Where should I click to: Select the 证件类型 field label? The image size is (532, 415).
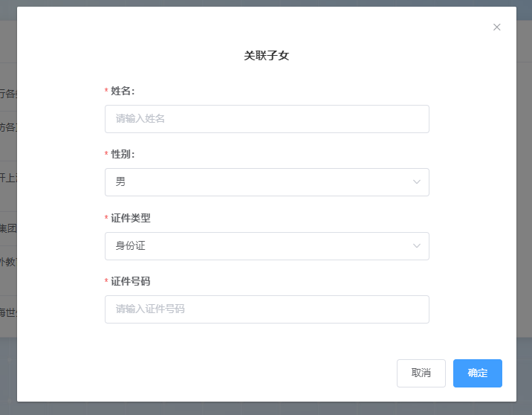[131, 218]
